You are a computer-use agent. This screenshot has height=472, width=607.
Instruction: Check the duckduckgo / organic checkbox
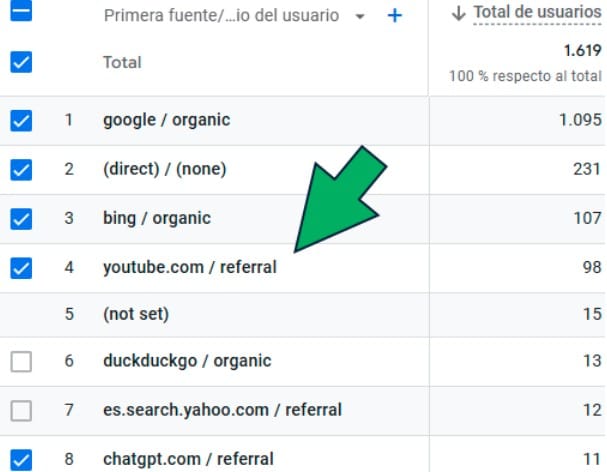click(21, 362)
